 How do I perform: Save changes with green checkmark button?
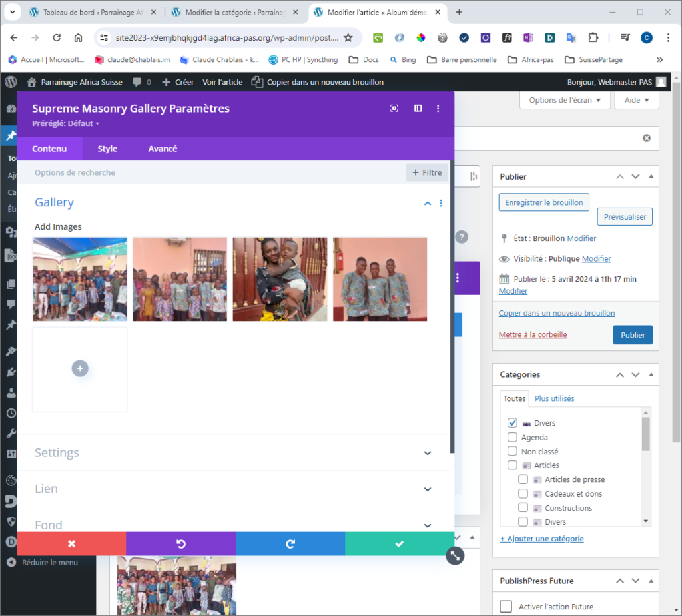(399, 544)
